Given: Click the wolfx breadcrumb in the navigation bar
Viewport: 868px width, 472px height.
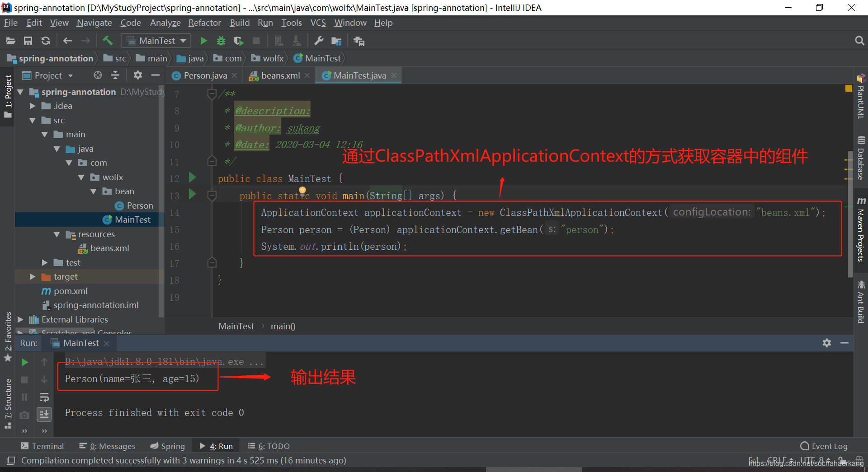Looking at the screenshot, I should (268, 58).
